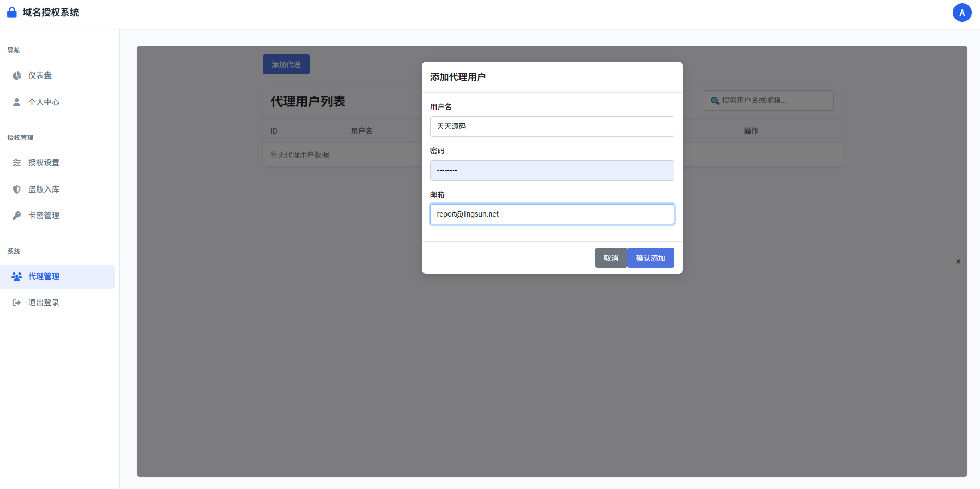Click the personal center person icon
Screen dimensions: 980x489
point(17,102)
